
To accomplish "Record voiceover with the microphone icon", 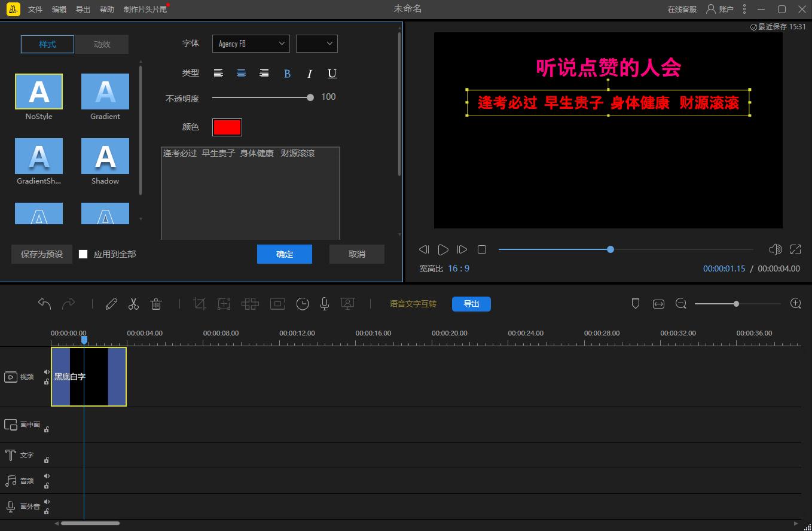I will [x=325, y=304].
